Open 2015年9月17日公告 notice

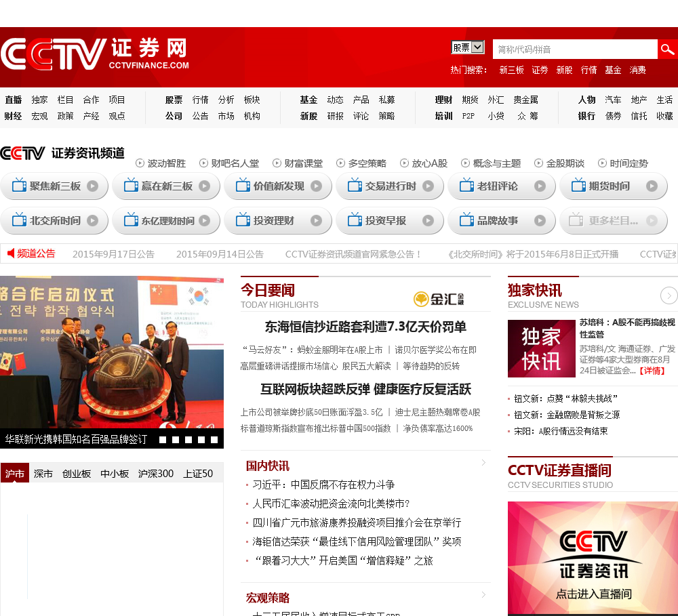click(x=113, y=254)
